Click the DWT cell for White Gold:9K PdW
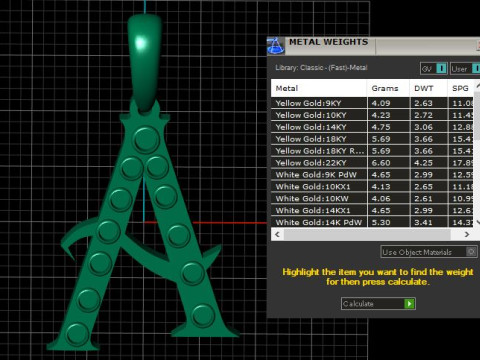This screenshot has height=360, width=480. (429, 175)
